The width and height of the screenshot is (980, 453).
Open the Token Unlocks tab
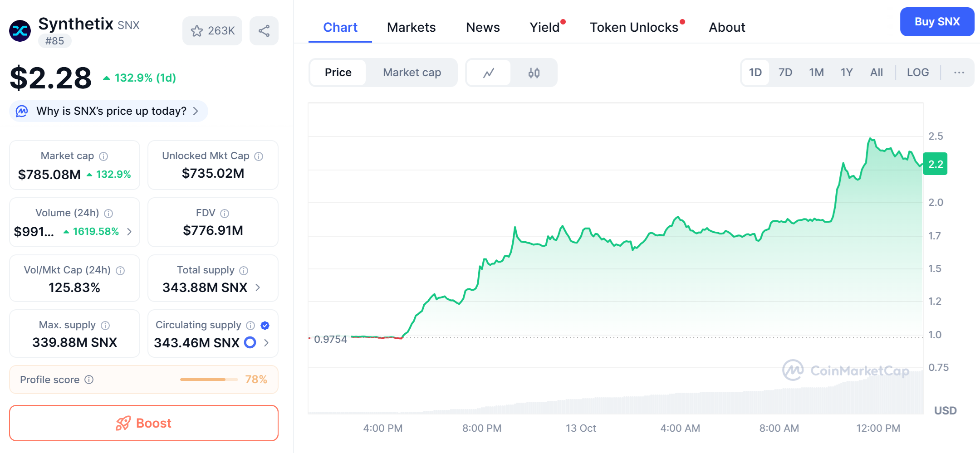634,27
